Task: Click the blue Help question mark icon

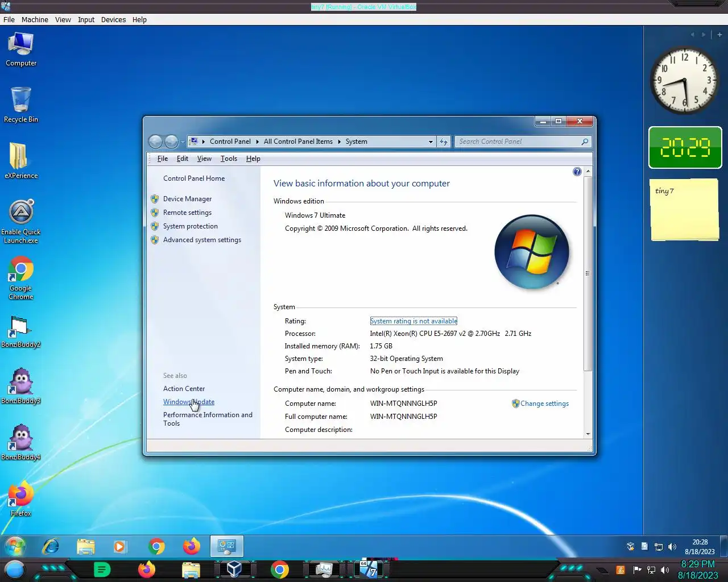Action: tap(577, 172)
